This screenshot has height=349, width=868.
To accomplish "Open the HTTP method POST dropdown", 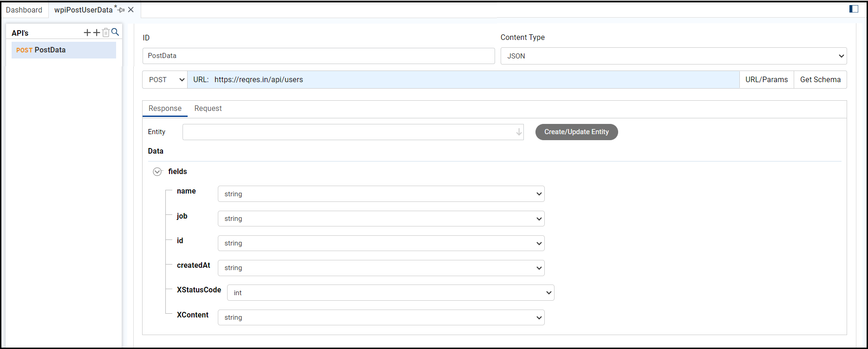I will [165, 80].
